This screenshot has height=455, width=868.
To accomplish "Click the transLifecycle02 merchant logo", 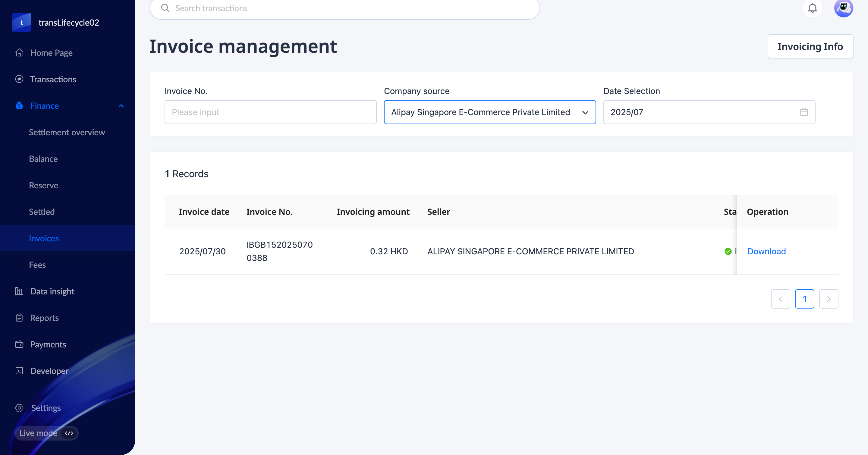I will coord(22,23).
